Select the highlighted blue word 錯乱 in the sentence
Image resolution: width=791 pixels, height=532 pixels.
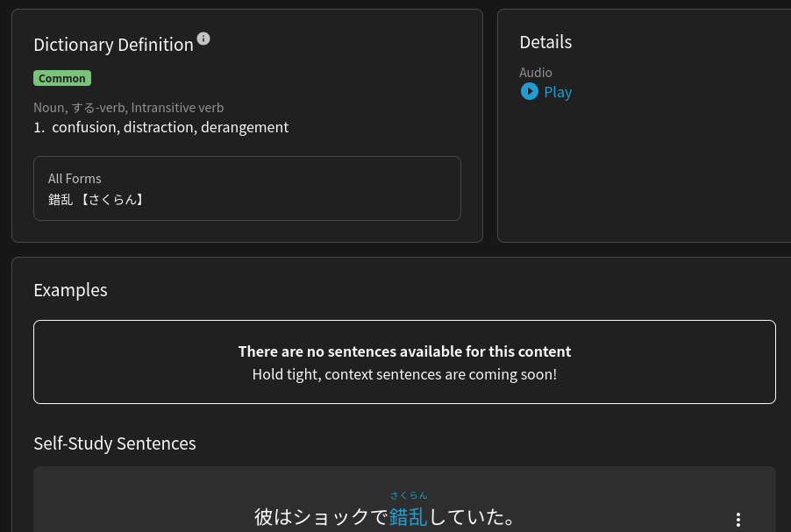click(408, 517)
